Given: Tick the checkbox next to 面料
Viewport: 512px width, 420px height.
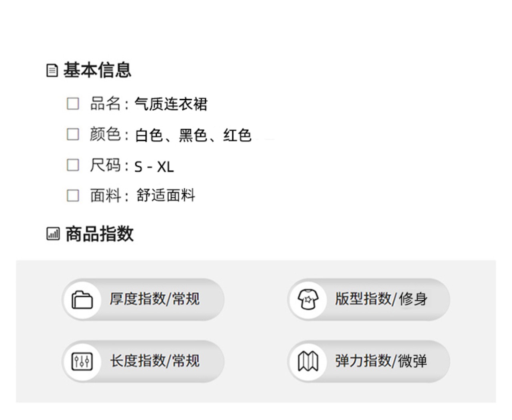Looking at the screenshot, I should coord(73,195).
